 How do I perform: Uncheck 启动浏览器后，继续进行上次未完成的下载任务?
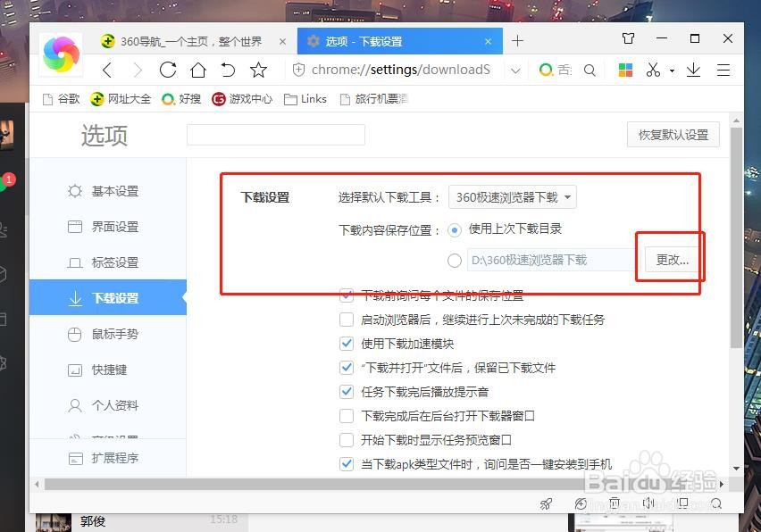(x=347, y=319)
